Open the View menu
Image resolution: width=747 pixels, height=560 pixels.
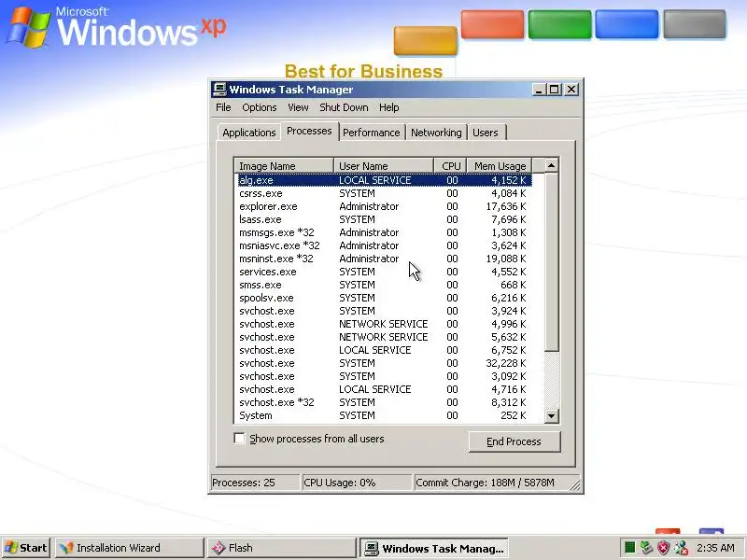click(298, 107)
